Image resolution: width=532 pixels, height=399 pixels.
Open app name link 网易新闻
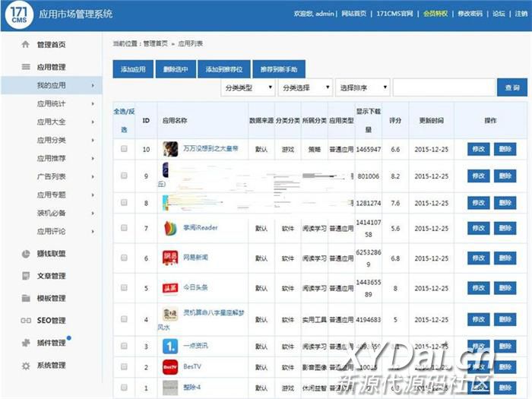coord(196,258)
